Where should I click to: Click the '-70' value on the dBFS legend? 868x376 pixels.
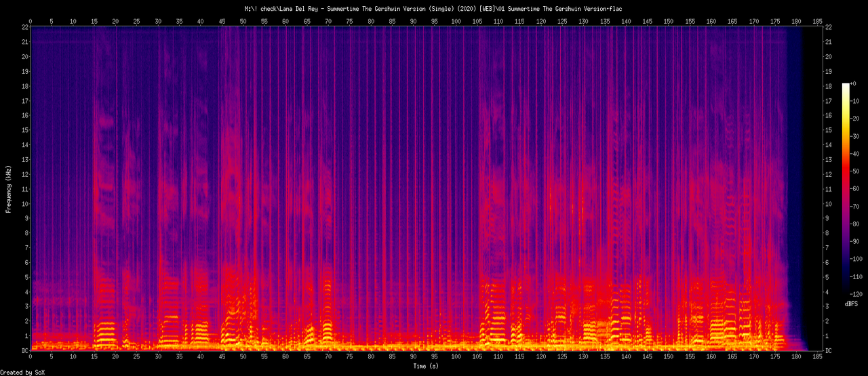(856, 207)
